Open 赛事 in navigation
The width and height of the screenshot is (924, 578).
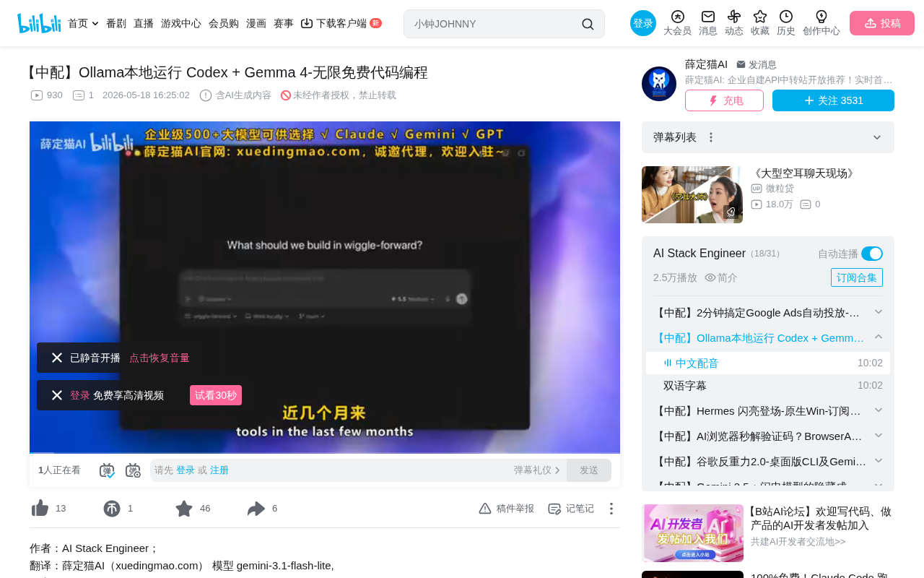284,24
